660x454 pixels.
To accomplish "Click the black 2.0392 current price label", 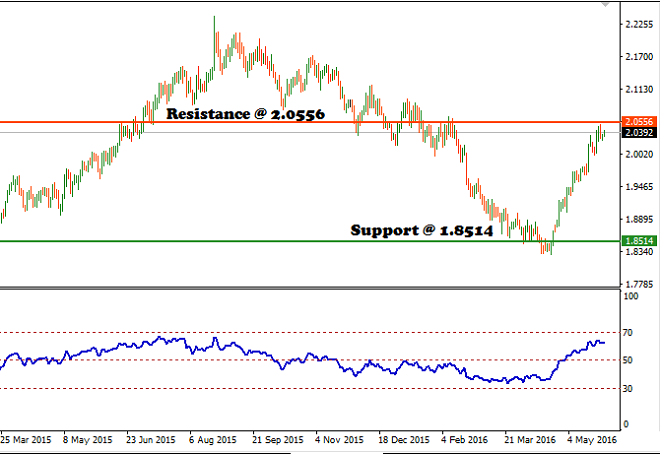I will [x=639, y=133].
